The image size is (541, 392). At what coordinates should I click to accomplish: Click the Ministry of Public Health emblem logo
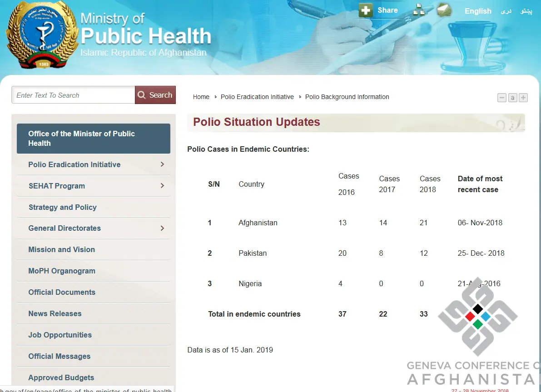pyautogui.click(x=41, y=35)
